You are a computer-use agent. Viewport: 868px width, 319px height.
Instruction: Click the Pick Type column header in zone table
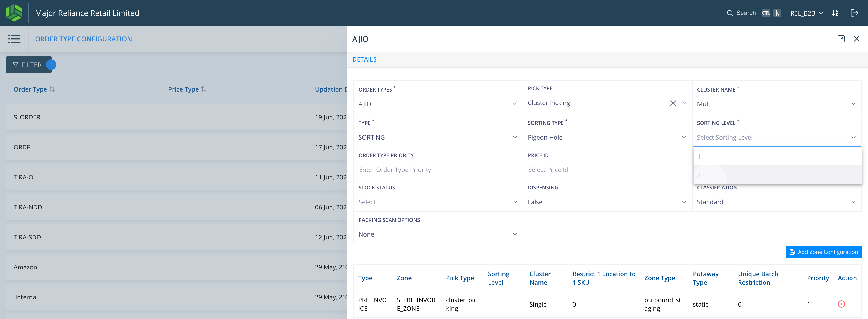(460, 278)
